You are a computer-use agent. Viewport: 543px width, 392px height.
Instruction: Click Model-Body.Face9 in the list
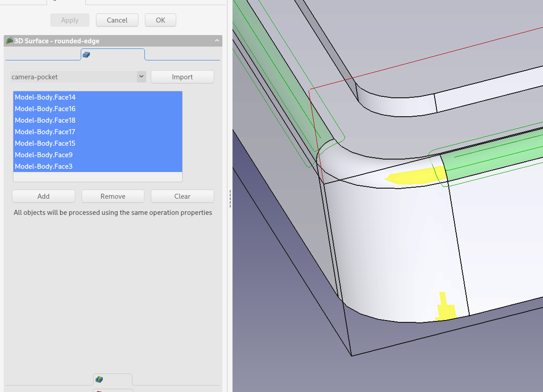click(x=44, y=155)
